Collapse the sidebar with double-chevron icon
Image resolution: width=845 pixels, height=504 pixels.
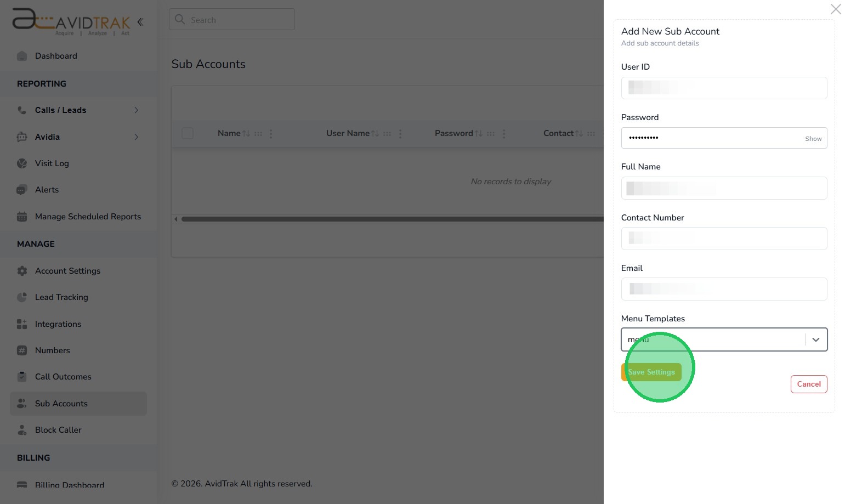point(140,22)
